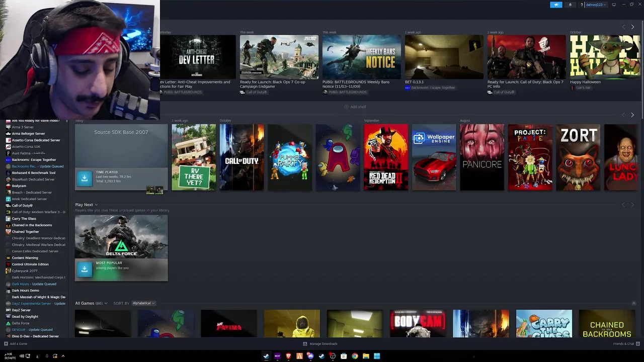The height and width of the screenshot is (362, 644).
Task: Click the Windows Start button
Action: pyautogui.click(x=377, y=356)
